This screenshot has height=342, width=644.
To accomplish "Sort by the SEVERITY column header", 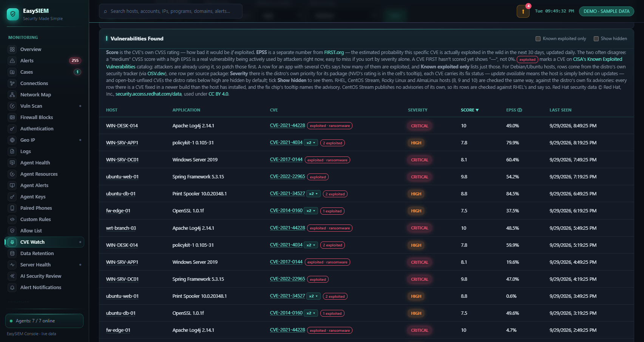I will point(418,110).
